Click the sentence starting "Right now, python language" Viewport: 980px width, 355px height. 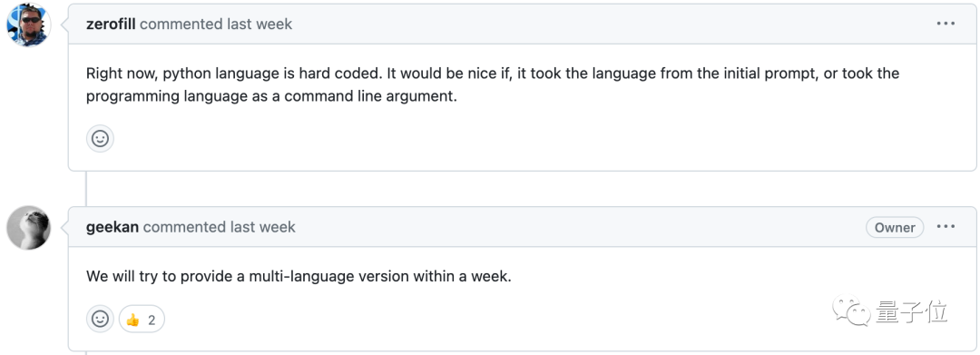(234, 74)
